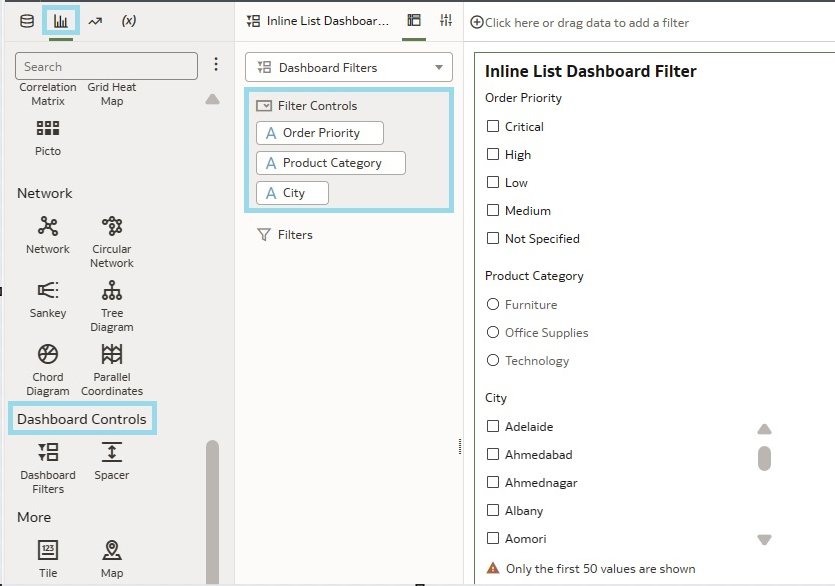Collapse the Filter Controls section

click(264, 106)
